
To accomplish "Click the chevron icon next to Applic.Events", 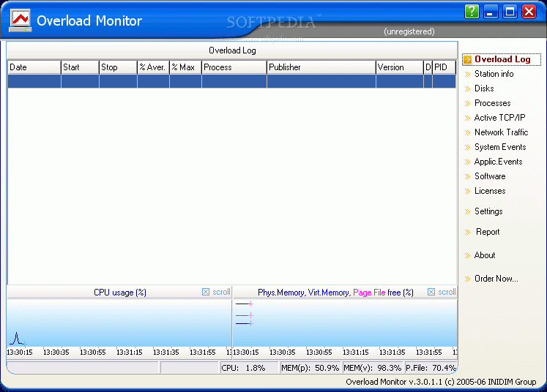I will click(x=467, y=162).
